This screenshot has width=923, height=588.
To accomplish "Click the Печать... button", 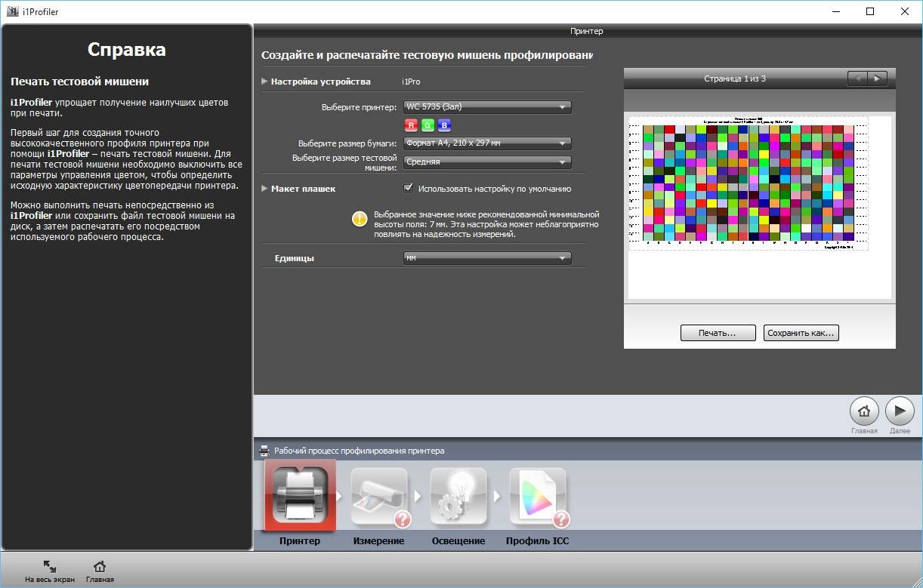I will tap(718, 333).
